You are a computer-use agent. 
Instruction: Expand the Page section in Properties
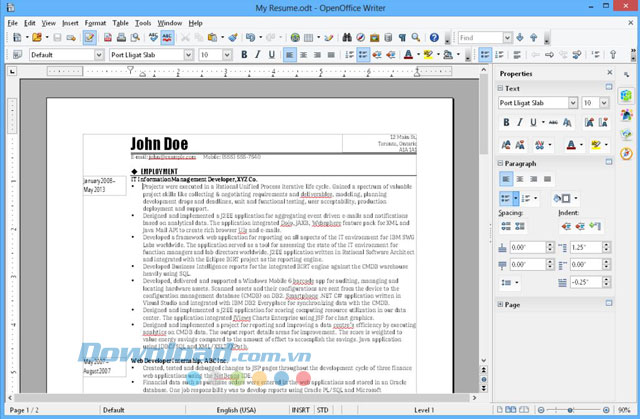coord(512,304)
